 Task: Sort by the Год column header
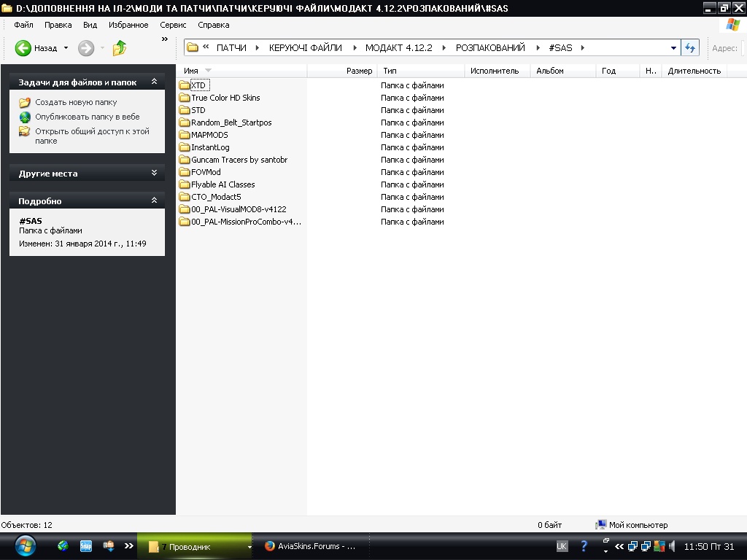point(617,71)
